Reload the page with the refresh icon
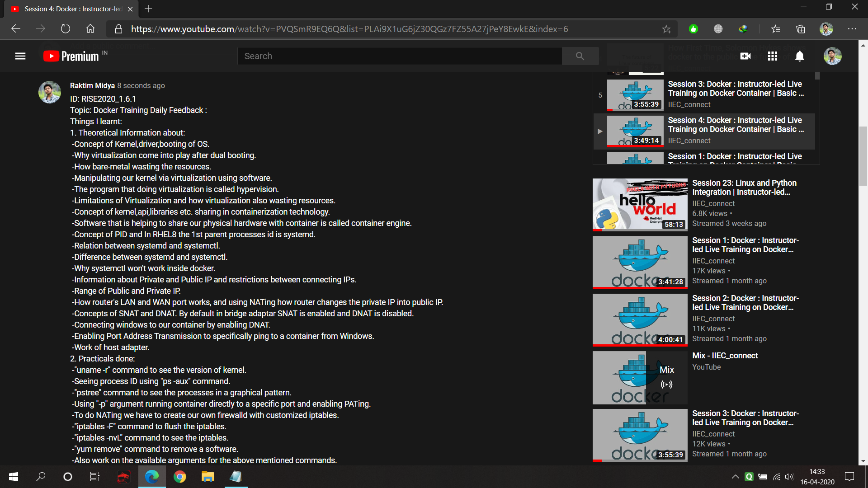The width and height of the screenshot is (868, 488). (x=66, y=29)
